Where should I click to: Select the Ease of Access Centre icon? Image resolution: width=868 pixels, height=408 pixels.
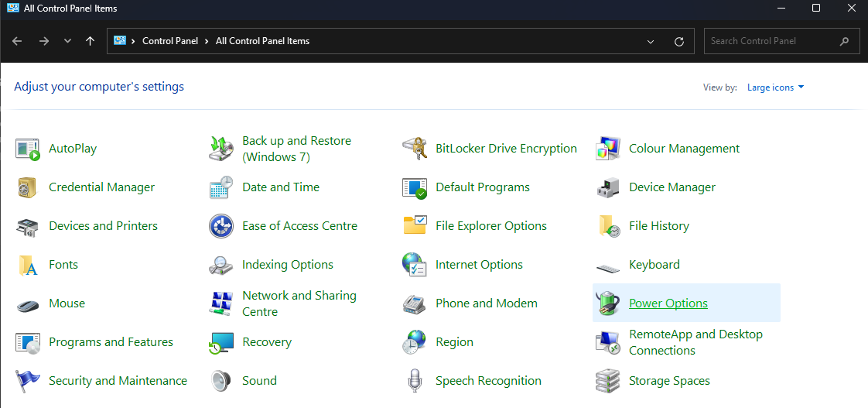point(221,226)
